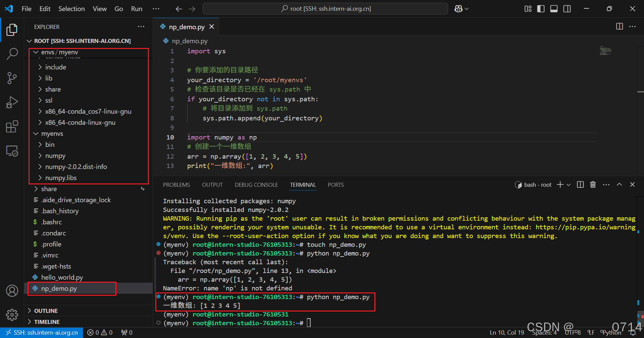
Task: Click the SSH remote host status button
Action: click(x=42, y=333)
